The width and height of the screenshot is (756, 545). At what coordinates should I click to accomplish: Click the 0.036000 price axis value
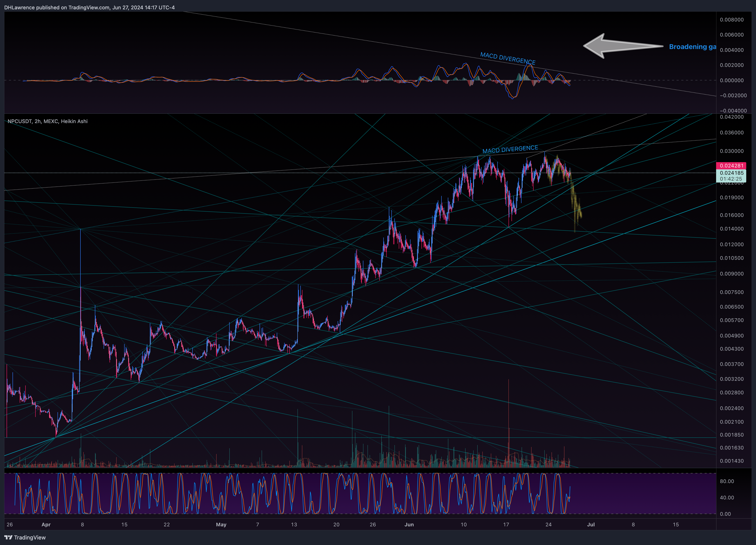pyautogui.click(x=732, y=133)
